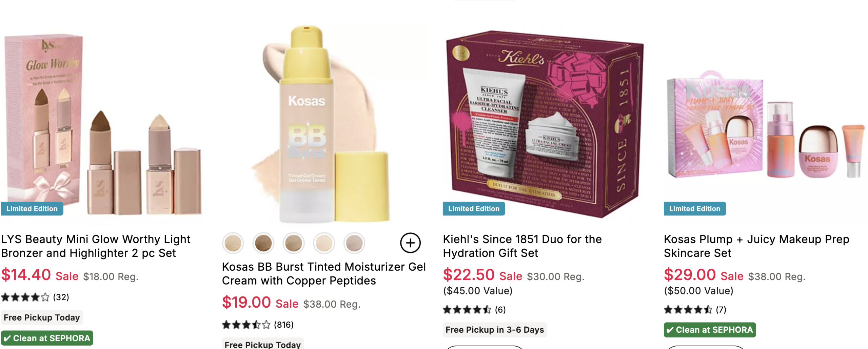The image size is (868, 349).
Task: Open the 32 reviews star rating for LYS
Action: pyautogui.click(x=35, y=297)
